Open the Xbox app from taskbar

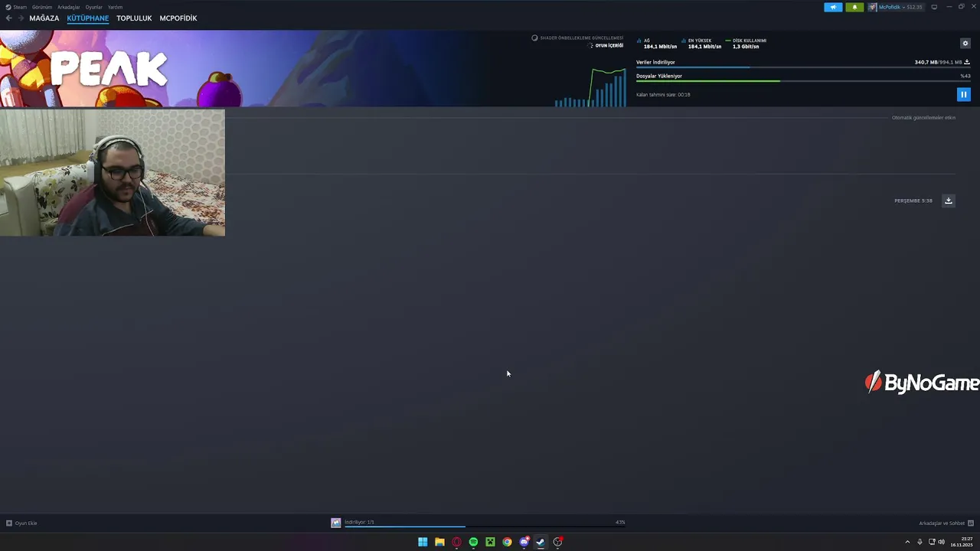click(x=490, y=542)
